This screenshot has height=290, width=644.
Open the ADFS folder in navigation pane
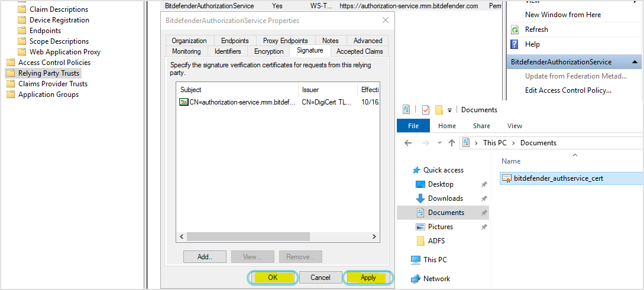tap(436, 241)
